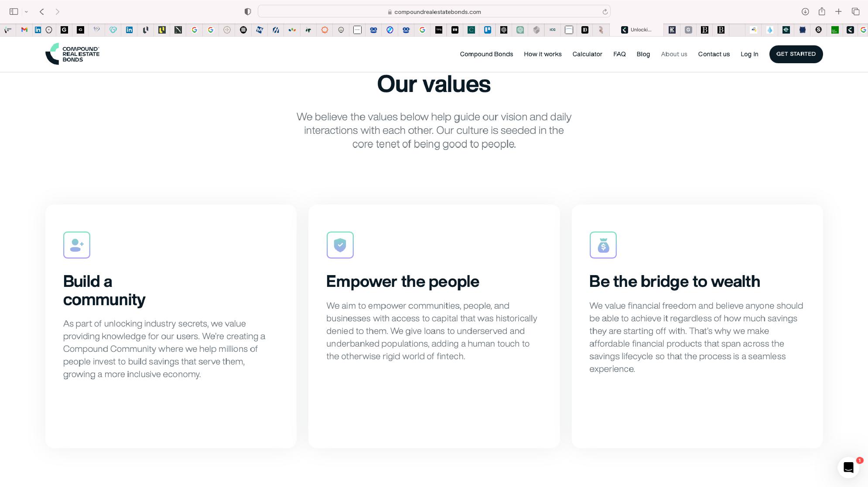Open the Gmail favorite icon
This screenshot has width=868, height=487.
24,30
